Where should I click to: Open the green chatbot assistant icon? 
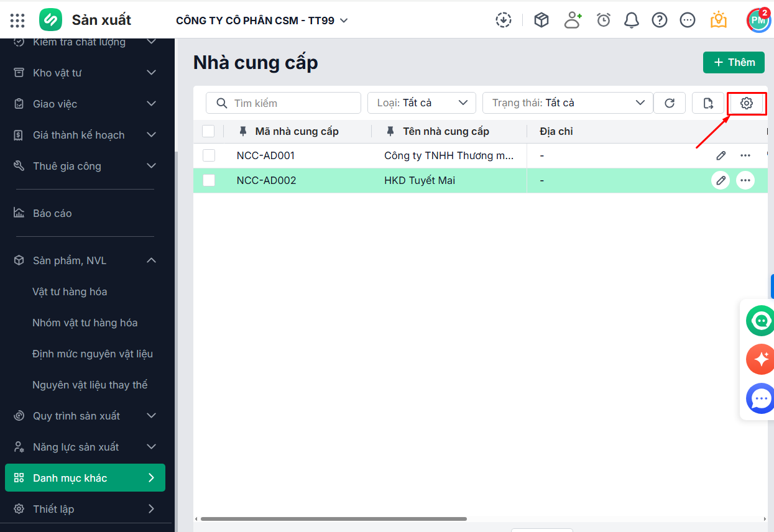(x=760, y=321)
